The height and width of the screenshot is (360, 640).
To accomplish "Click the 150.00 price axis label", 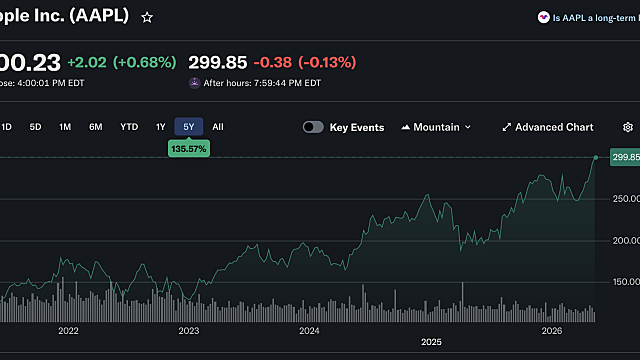I will (x=626, y=282).
